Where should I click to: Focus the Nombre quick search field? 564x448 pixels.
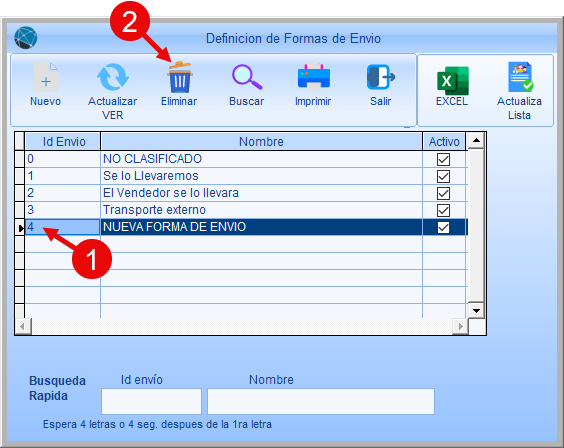pyautogui.click(x=321, y=401)
